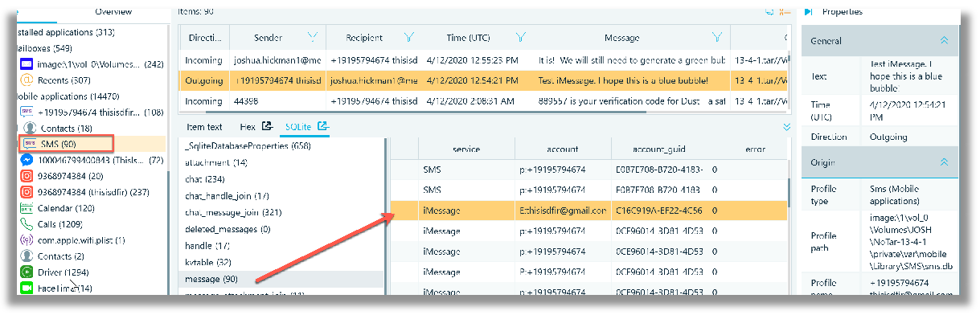Switch to the Item text tab
Image resolution: width=980 pixels, height=315 pixels.
(x=204, y=127)
